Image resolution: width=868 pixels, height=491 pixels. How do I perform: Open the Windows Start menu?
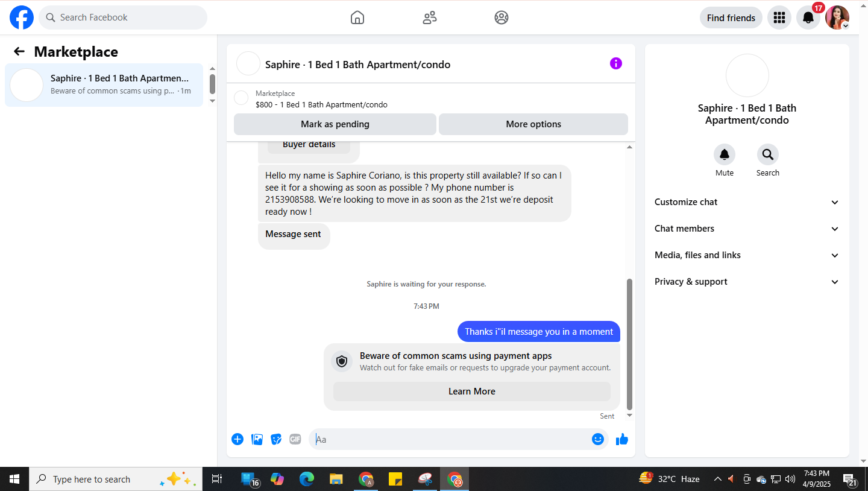click(14, 479)
